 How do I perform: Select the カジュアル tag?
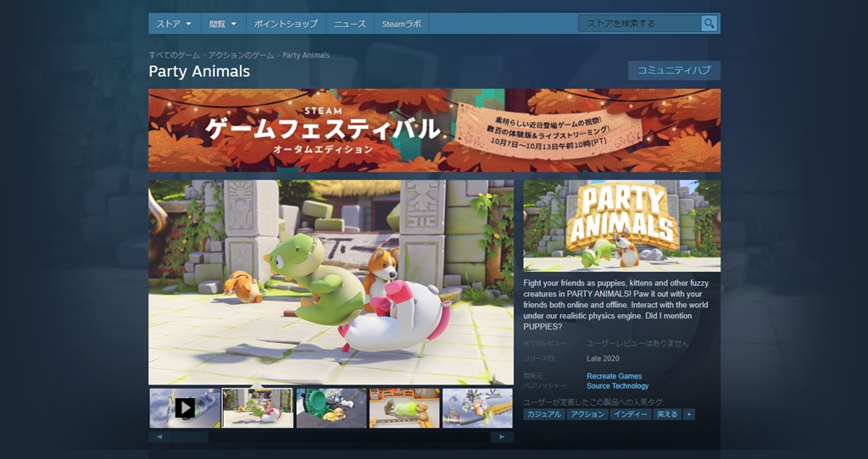pos(544,414)
